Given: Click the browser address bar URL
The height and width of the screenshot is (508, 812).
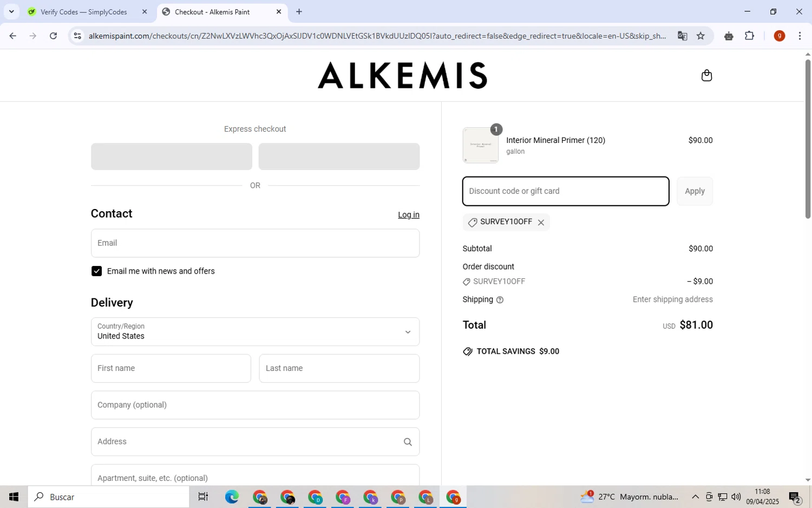Looking at the screenshot, I should point(377,36).
